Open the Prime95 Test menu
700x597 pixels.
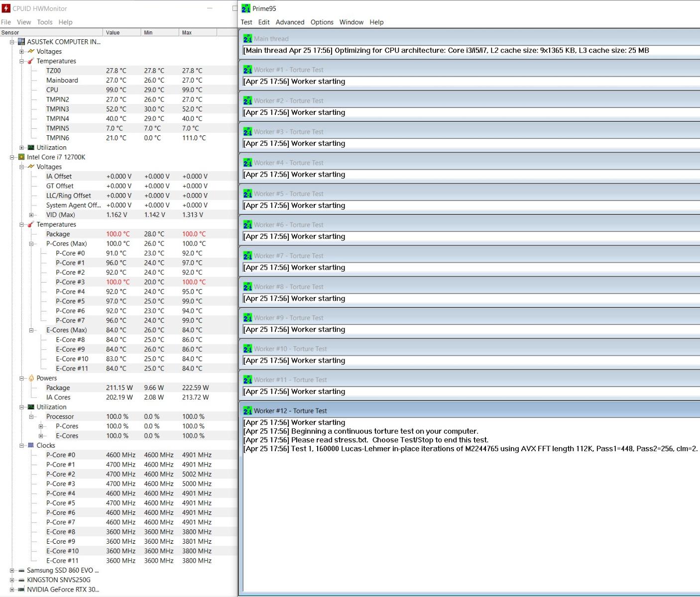coord(246,22)
